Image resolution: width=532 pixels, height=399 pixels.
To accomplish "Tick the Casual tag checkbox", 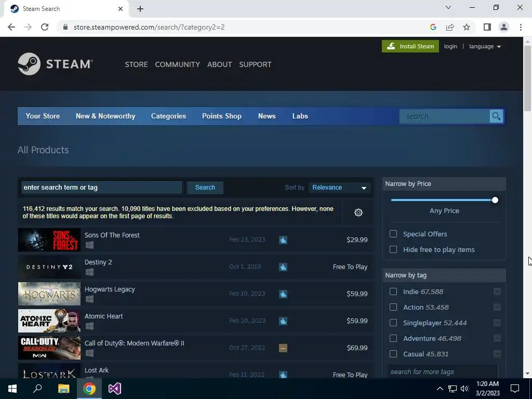I will tap(393, 354).
